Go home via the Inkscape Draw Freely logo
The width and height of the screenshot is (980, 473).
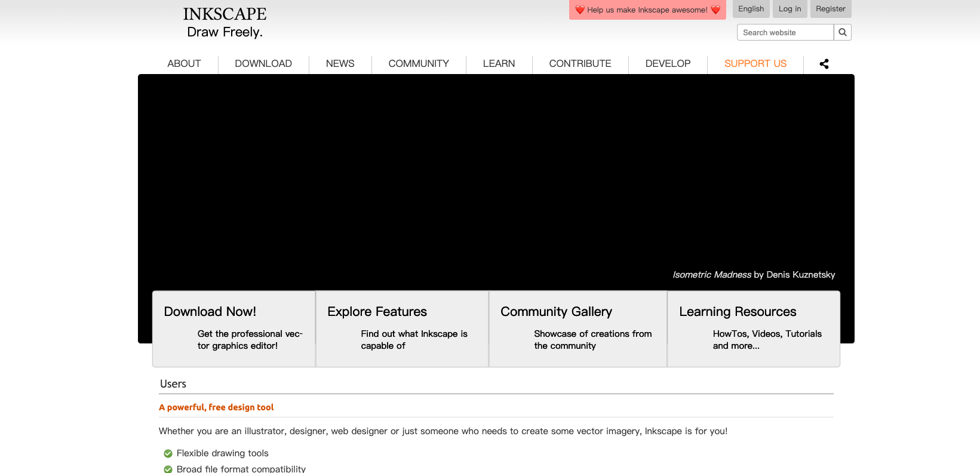pyautogui.click(x=225, y=23)
